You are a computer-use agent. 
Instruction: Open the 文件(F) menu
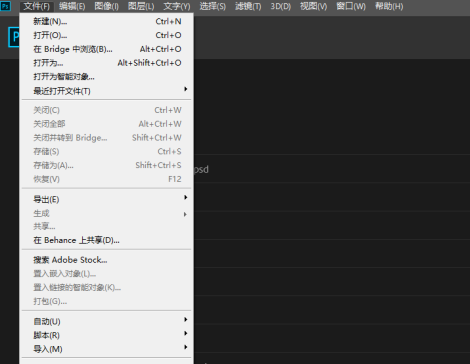37,6
